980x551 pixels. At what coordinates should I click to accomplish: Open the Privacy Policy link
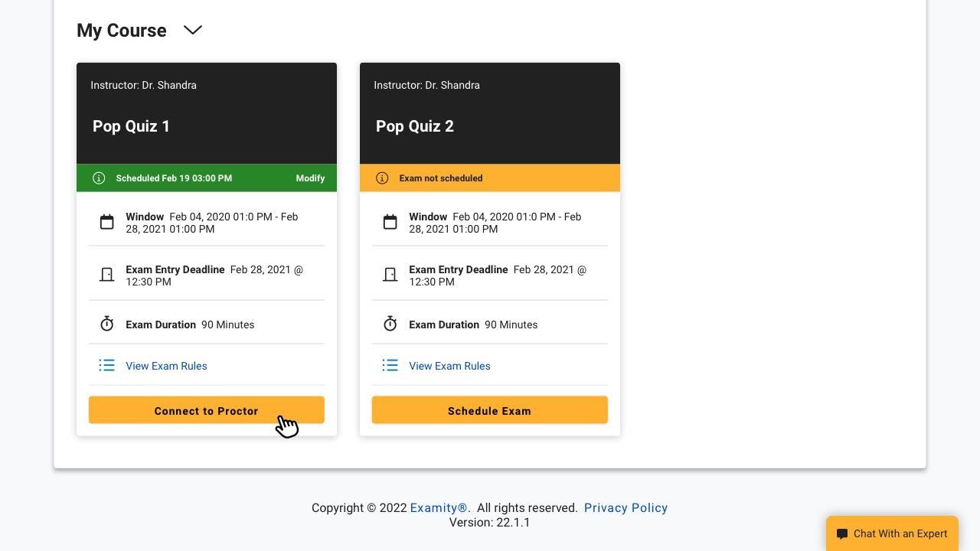pos(626,508)
